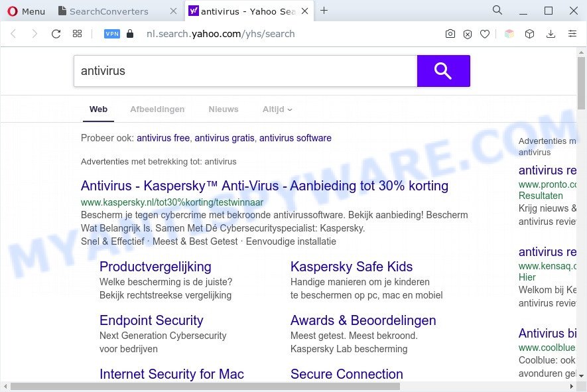Take a snapshot with camera icon
This screenshot has width=587, height=392.
pyautogui.click(x=450, y=34)
